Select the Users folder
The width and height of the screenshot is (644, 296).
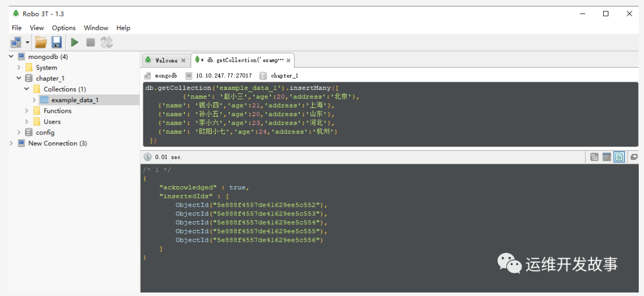click(x=52, y=121)
